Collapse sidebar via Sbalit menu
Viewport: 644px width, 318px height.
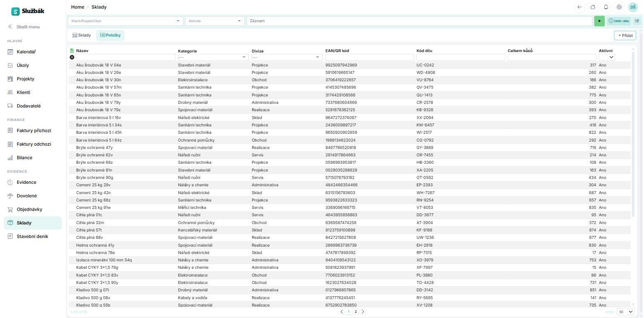[24, 27]
